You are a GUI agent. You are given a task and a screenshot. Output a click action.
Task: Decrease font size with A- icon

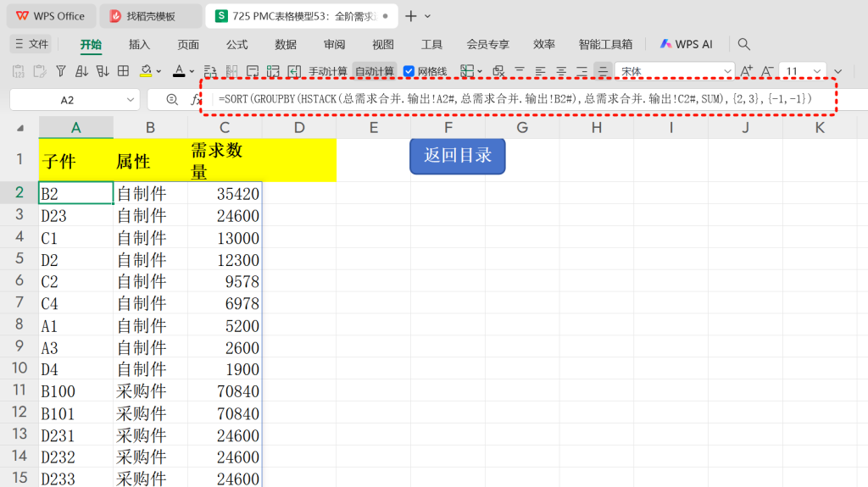[766, 71]
